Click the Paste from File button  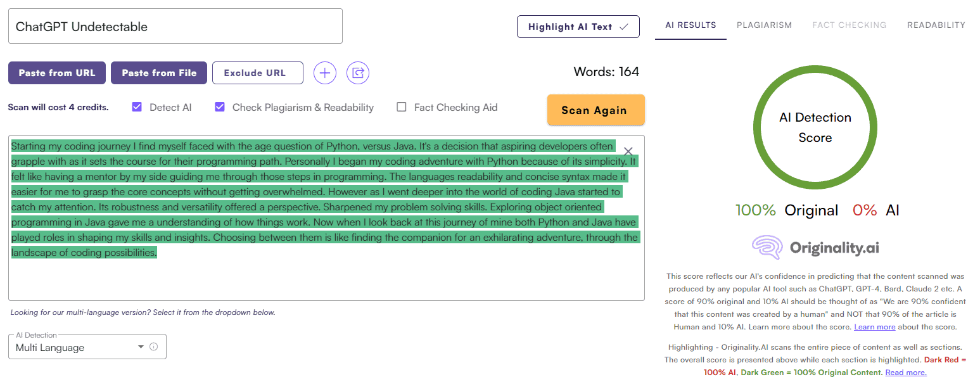[159, 73]
